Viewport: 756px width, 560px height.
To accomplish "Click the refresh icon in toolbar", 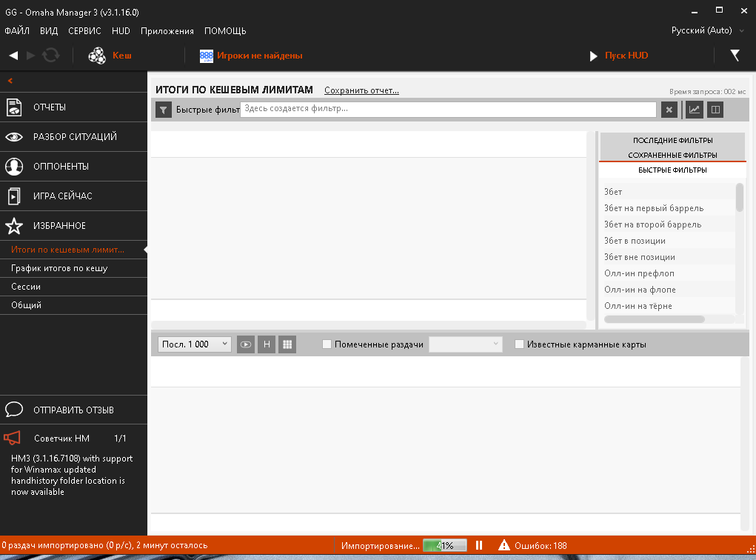I will [50, 56].
